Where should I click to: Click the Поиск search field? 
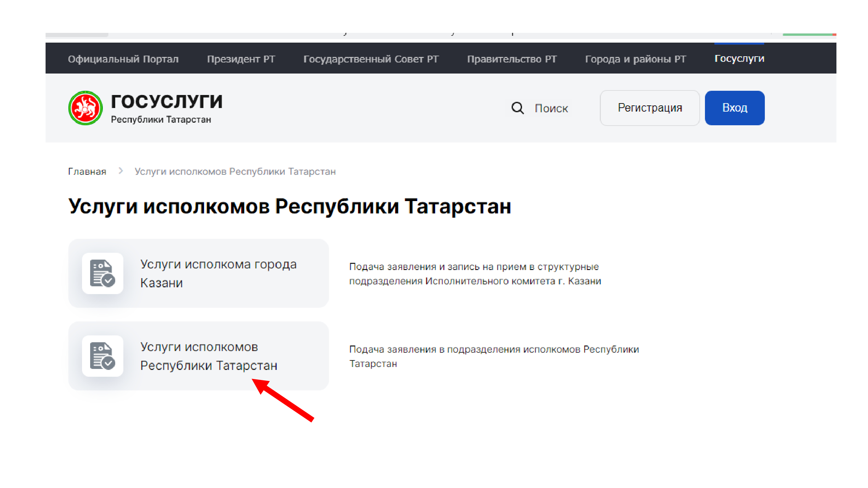point(551,108)
